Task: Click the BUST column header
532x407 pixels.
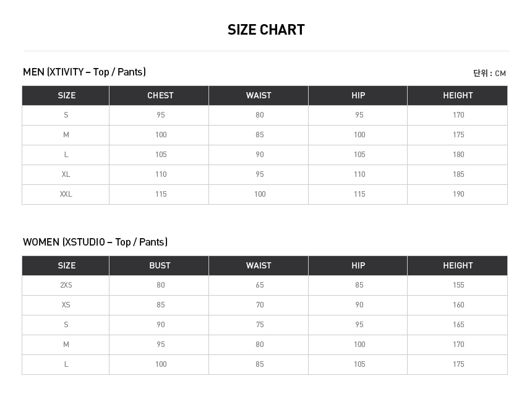Action: 160,265
